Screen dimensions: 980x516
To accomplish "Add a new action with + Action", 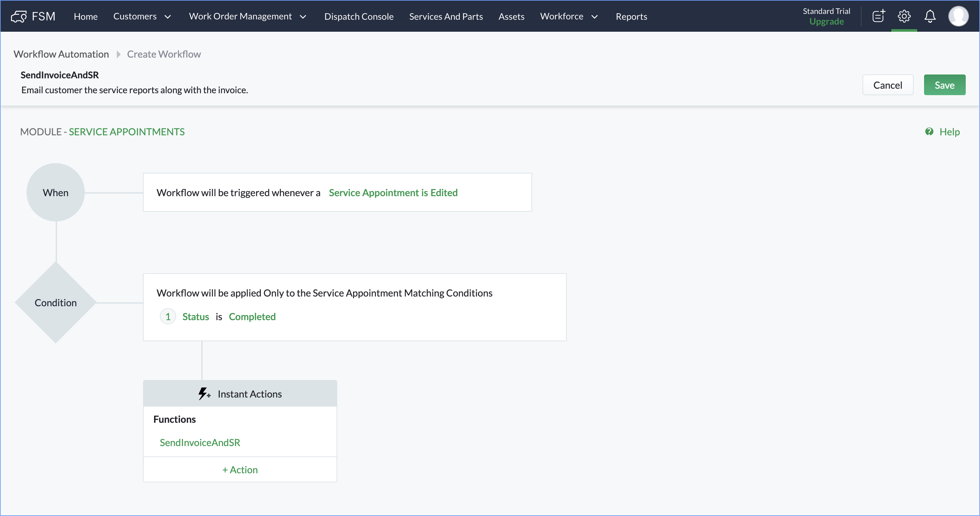I will point(240,470).
